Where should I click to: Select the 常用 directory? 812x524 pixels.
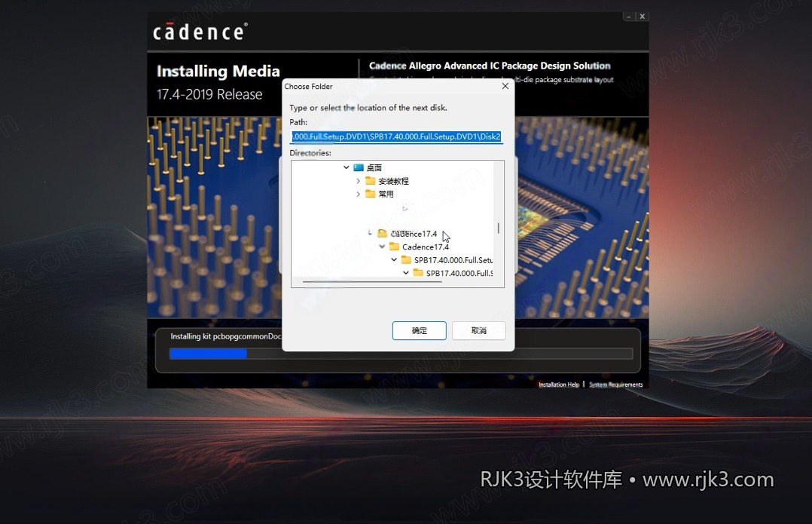386,194
